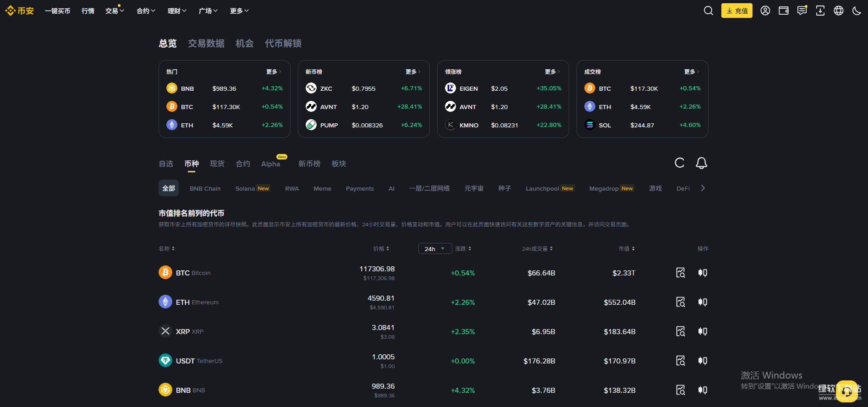The image size is (868, 407).
Task: Click the XRP coin icon in table
Action: [165, 331]
